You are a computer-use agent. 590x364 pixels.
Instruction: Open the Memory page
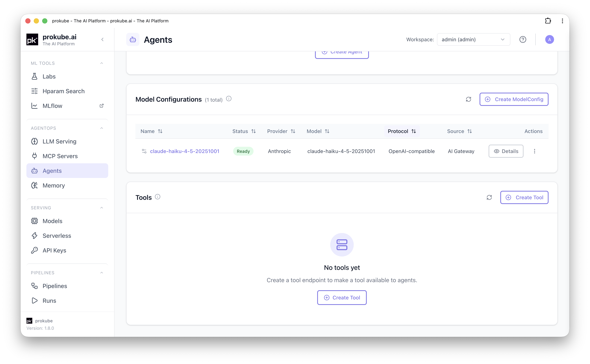click(x=67, y=185)
